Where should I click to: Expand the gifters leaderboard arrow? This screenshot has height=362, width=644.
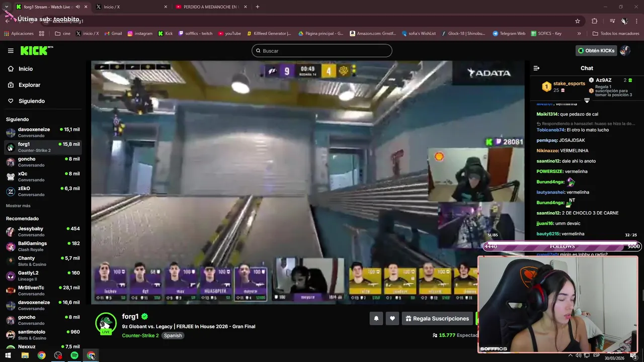pyautogui.click(x=587, y=101)
